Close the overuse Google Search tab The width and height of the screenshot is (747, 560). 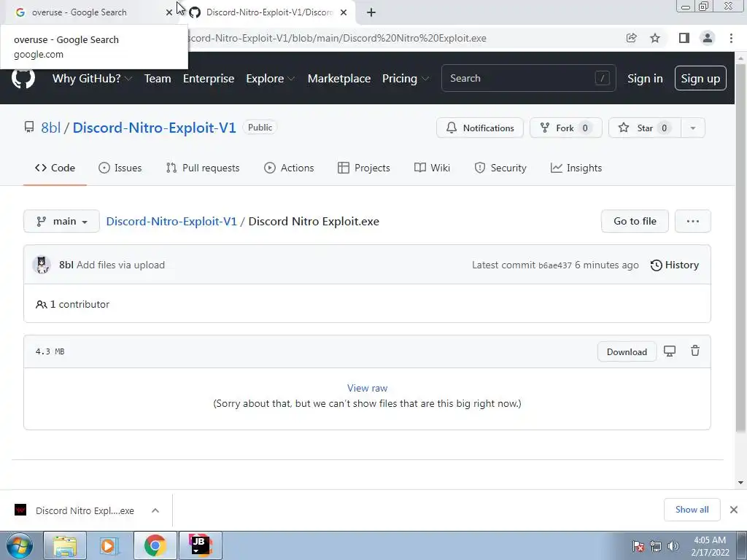[169, 12]
